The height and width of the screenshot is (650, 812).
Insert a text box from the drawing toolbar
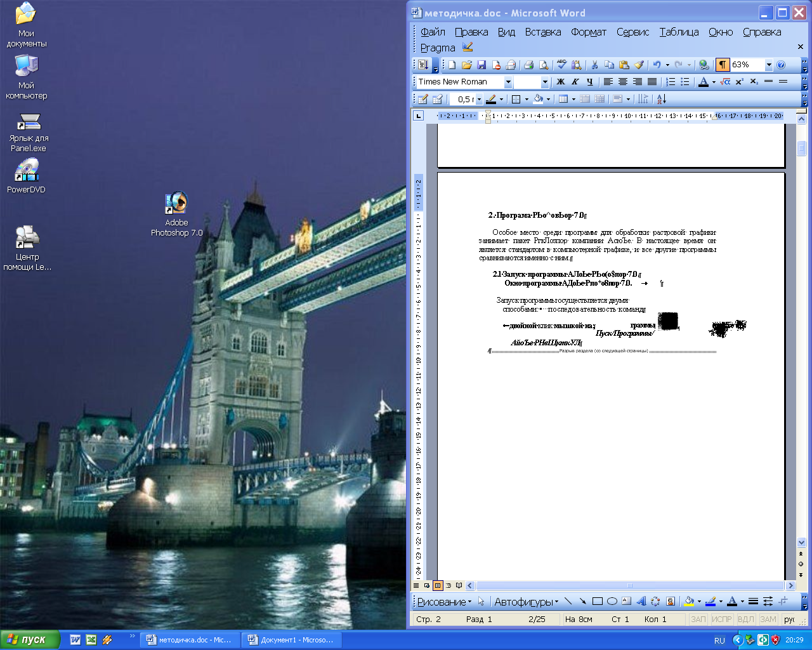point(626,602)
